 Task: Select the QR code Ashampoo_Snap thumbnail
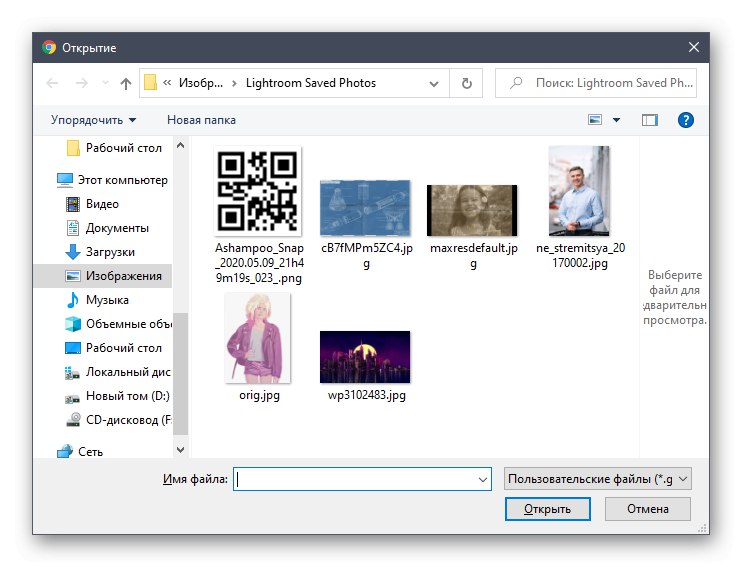tap(258, 191)
